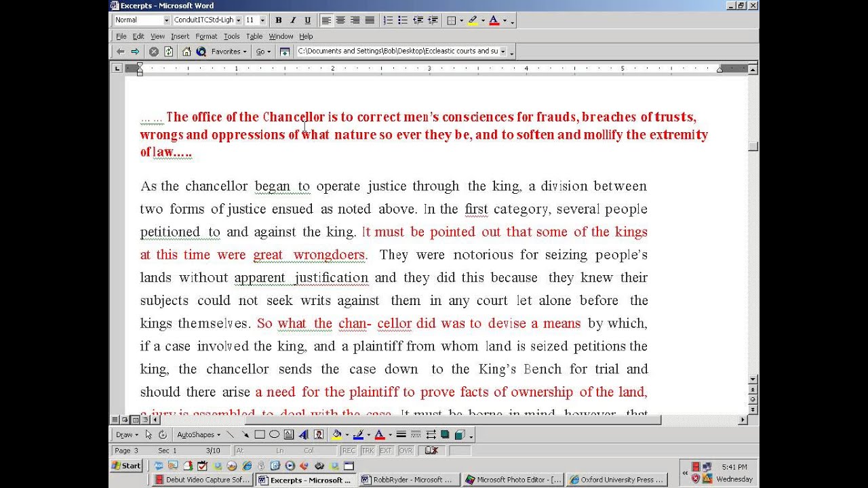The image size is (868, 488).
Task: Choose Line Style icon
Action: [401, 435]
